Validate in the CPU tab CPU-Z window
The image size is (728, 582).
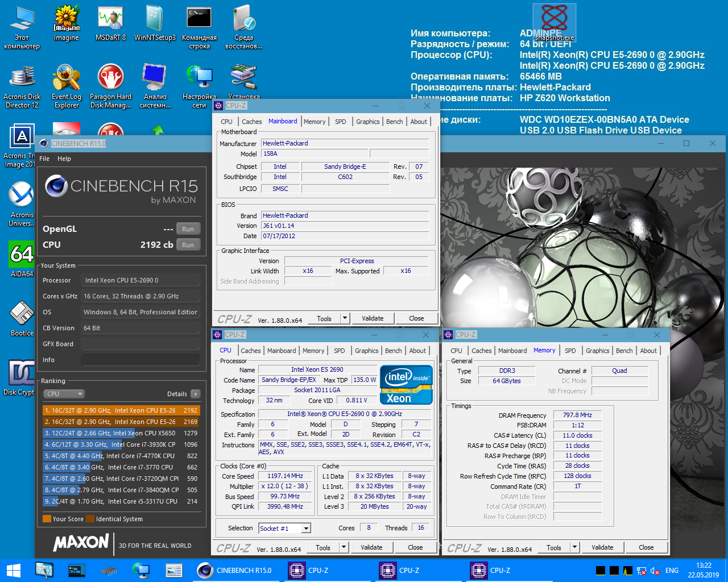point(371,547)
